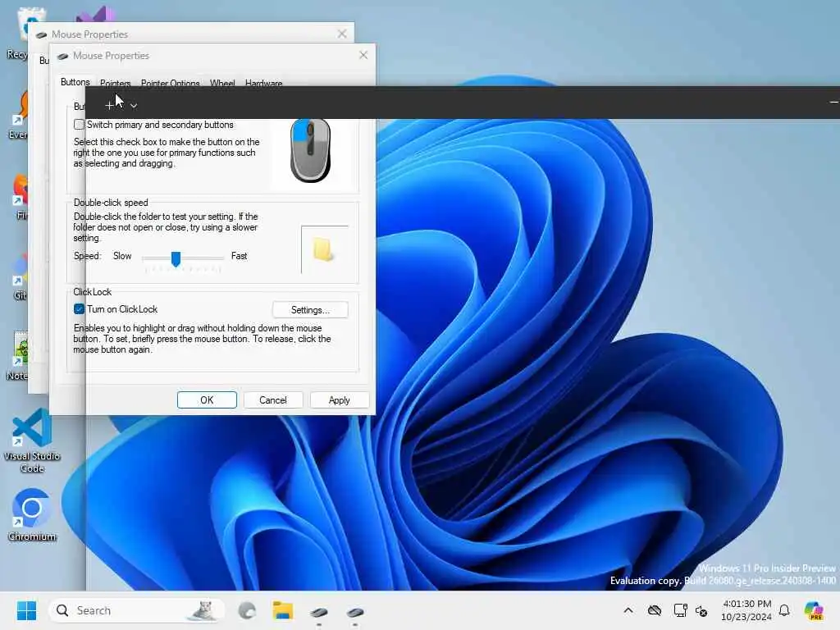Click the Slow label of speed slider
The width and height of the screenshot is (840, 630).
(x=122, y=256)
